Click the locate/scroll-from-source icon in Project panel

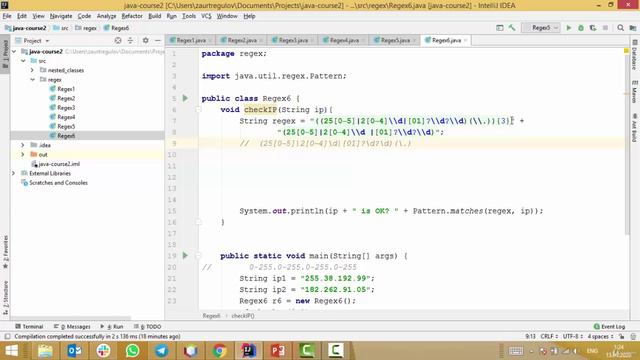[118, 40]
